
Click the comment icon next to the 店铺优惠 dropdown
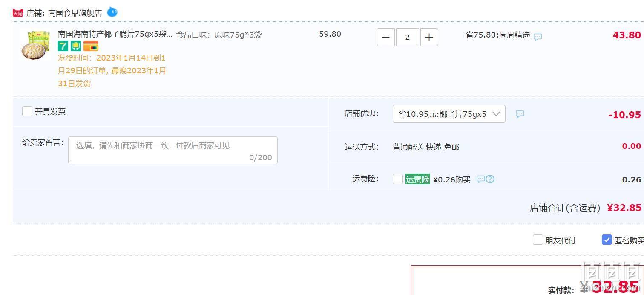point(520,114)
